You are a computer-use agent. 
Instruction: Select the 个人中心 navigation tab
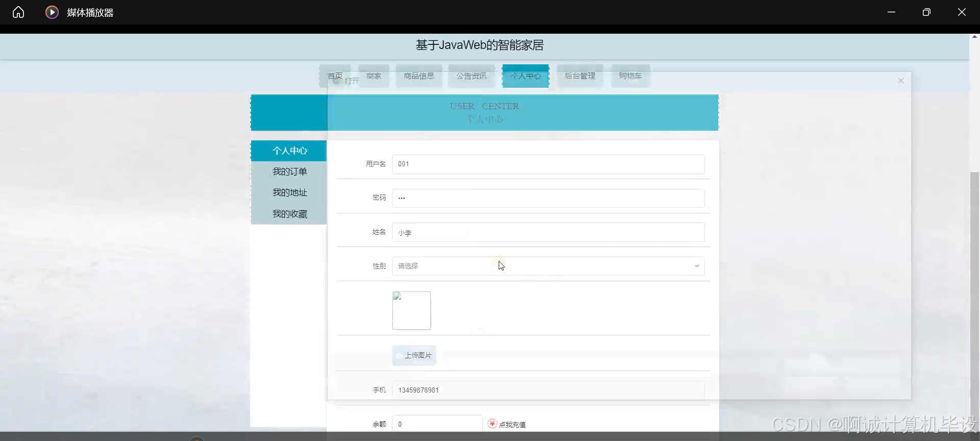coord(525,76)
